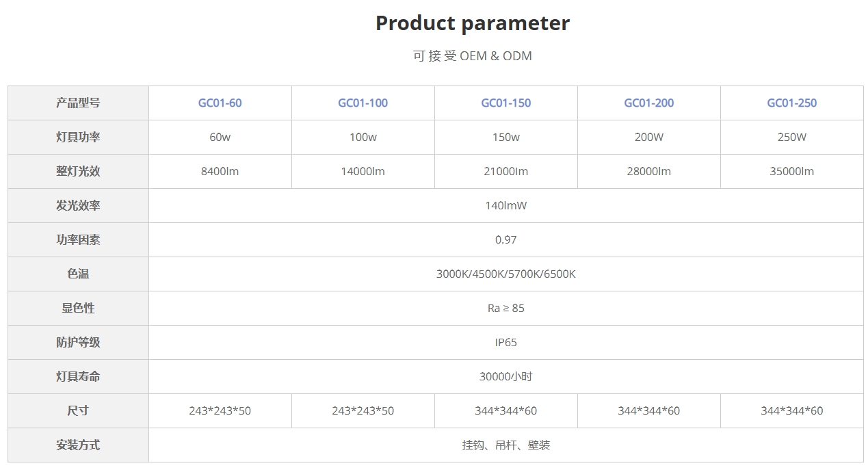Screen dimensions: 868x470
Task: Select the IP65 protection rating cell
Action: click(x=505, y=342)
